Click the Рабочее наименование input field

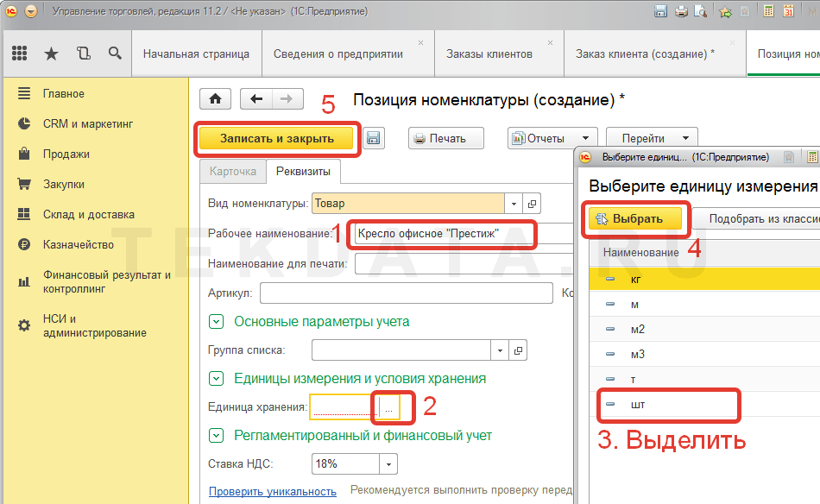464,234
